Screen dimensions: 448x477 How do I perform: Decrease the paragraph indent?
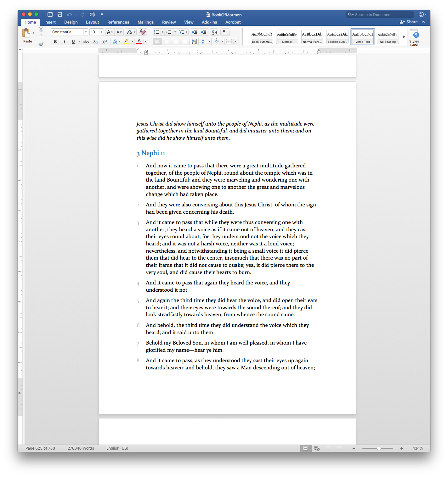coord(195,32)
